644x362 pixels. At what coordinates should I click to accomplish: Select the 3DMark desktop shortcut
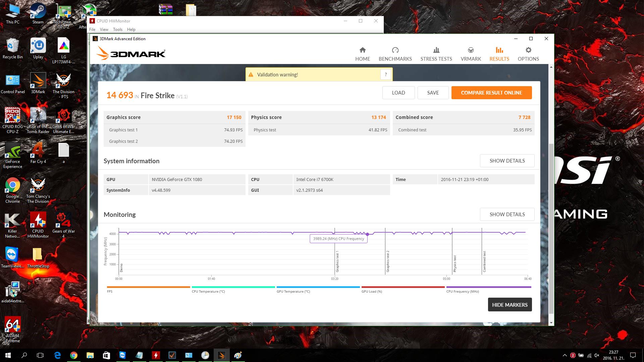coord(38,84)
